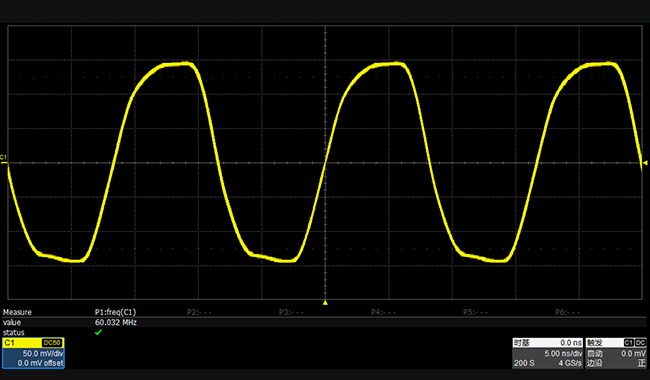This screenshot has height=380, width=650.
Task: Click the 4 GS/s sample rate
Action: coord(570,363)
